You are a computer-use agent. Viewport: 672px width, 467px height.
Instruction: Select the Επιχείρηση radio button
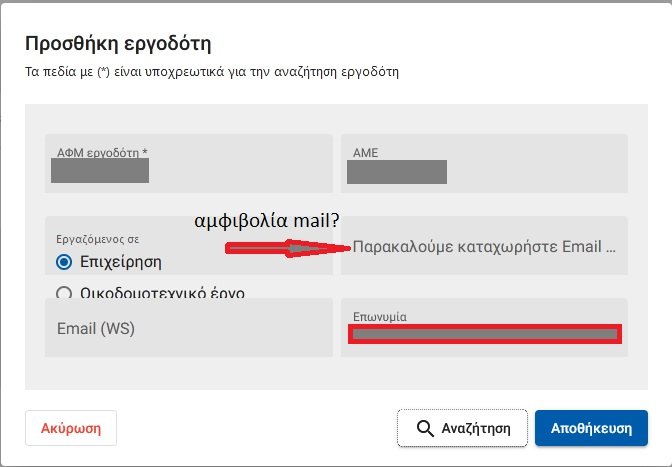[x=64, y=262]
